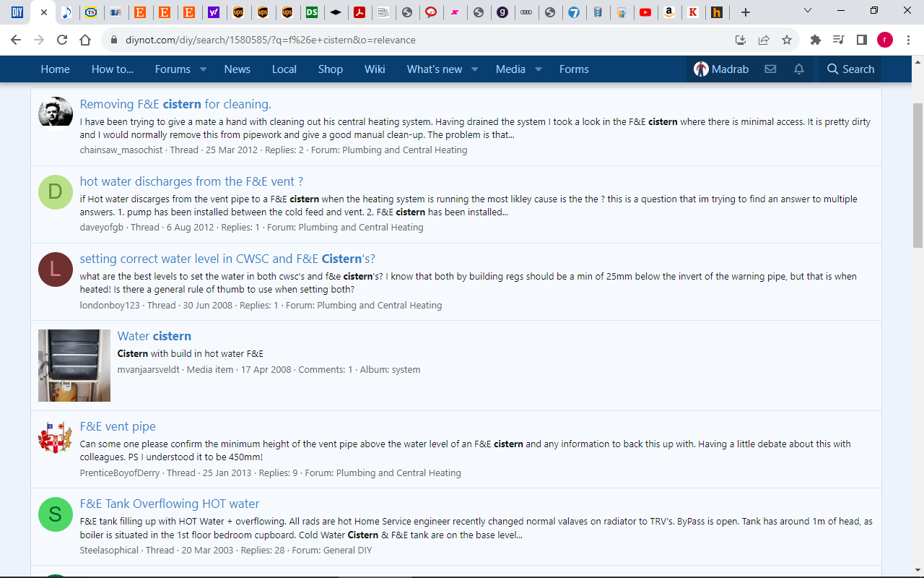Open the Chrome extensions puzzle icon
924x578 pixels.
pos(816,40)
